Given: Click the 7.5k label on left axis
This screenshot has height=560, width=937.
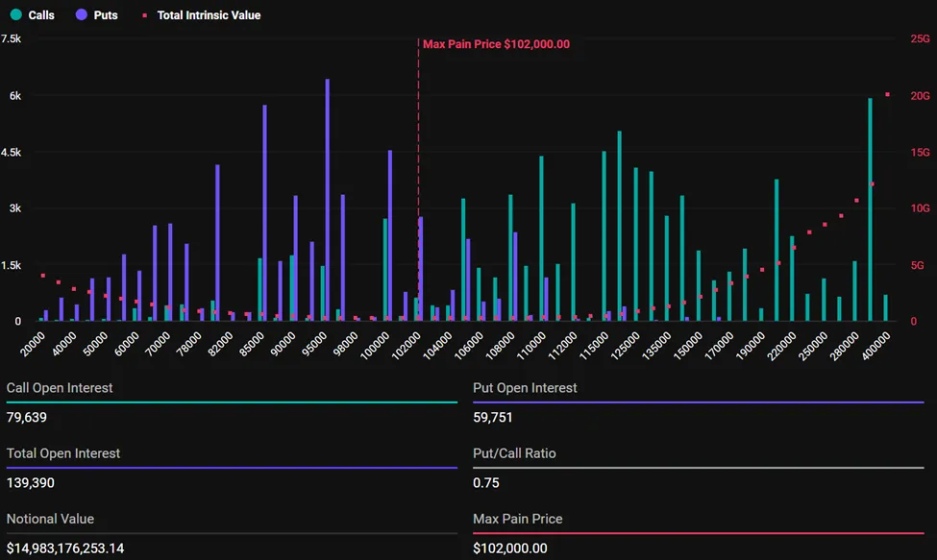Looking at the screenshot, I should coord(12,39).
